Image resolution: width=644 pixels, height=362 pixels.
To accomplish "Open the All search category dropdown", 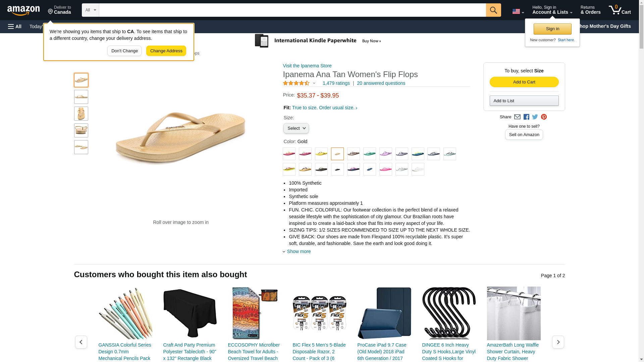I will pos(91,10).
